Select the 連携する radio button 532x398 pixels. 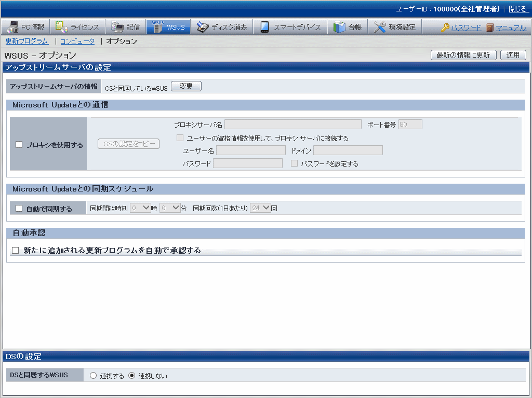pos(94,376)
